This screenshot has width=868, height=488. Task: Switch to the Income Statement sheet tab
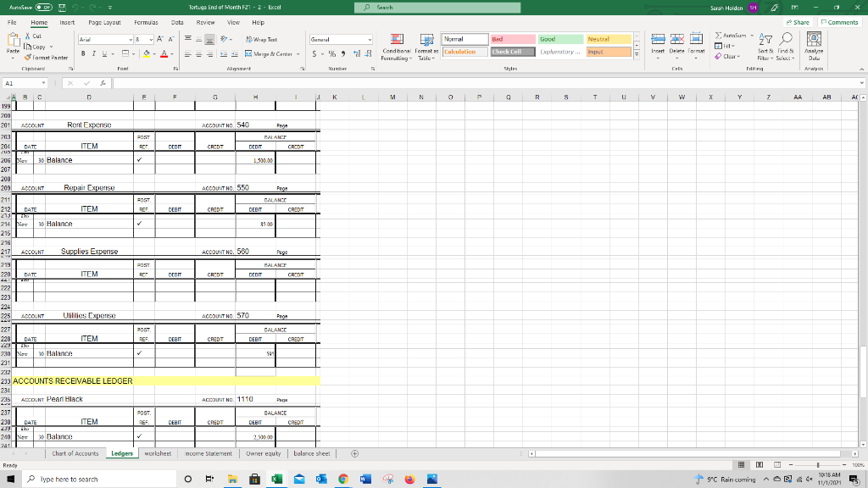[x=209, y=454]
